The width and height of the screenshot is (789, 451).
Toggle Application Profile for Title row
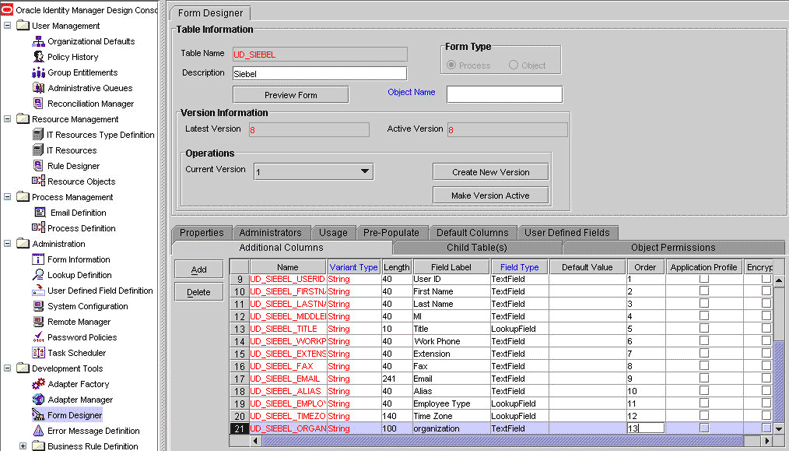704,328
